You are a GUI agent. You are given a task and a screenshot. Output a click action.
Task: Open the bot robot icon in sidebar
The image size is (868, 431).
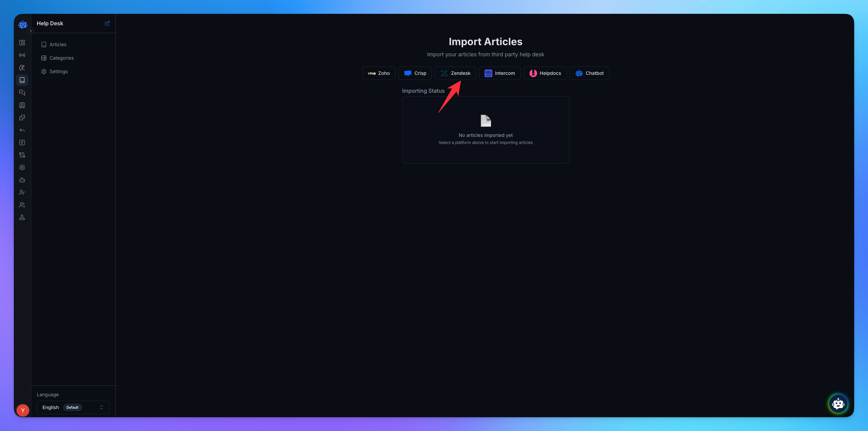[x=22, y=180]
